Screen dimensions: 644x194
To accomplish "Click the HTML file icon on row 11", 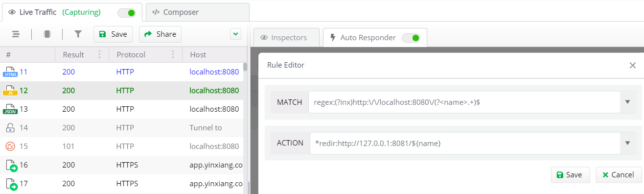I will 10,72.
